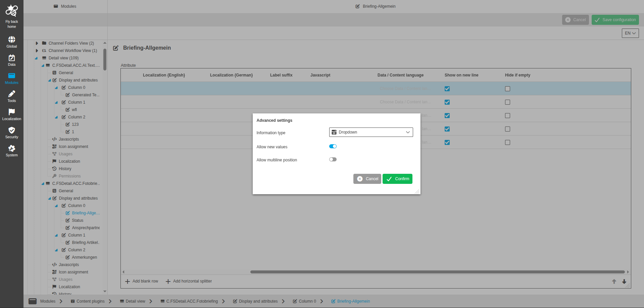Cancel the Advanced settings dialog
Image resolution: width=644 pixels, height=308 pixels.
click(367, 179)
